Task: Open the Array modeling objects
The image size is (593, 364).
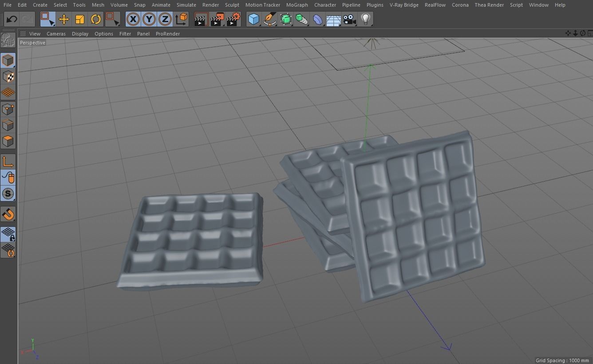Action: pos(302,19)
